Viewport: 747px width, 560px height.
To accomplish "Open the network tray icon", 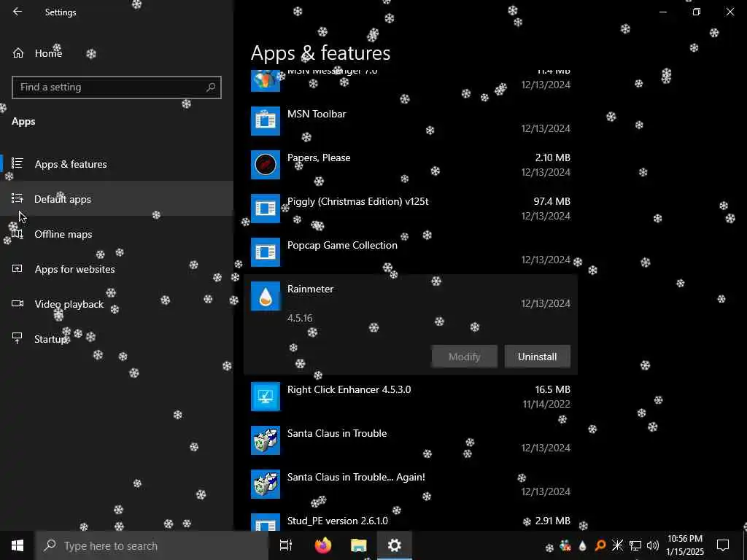I will point(635,545).
